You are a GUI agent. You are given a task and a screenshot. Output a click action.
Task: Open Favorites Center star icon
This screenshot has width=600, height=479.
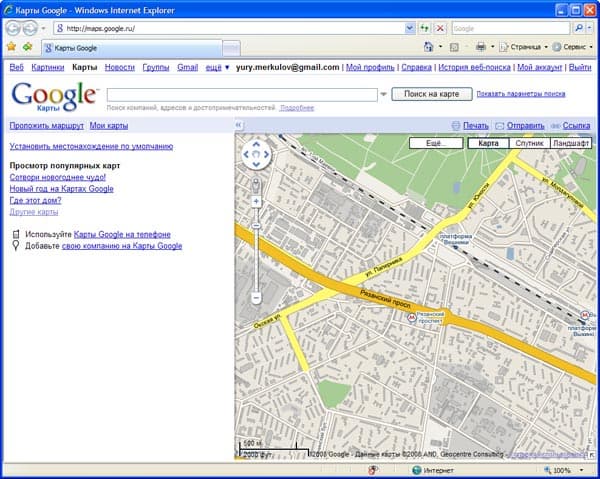click(x=11, y=47)
